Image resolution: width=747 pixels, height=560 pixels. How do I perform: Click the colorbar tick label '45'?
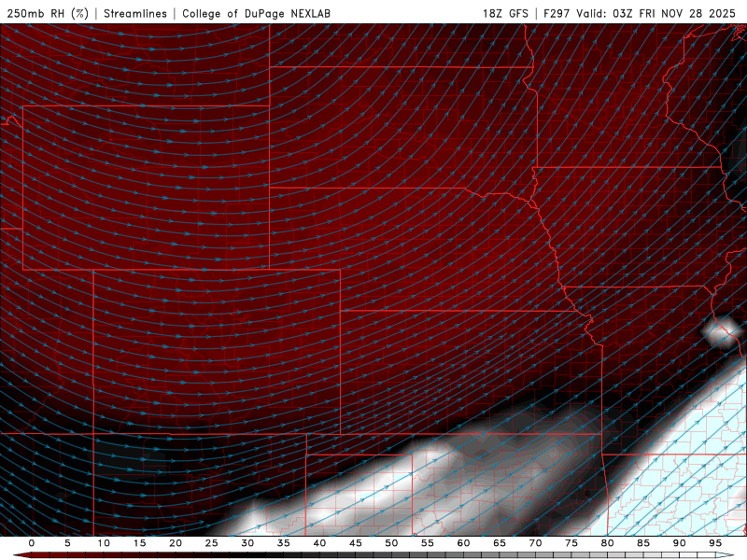tap(356, 543)
